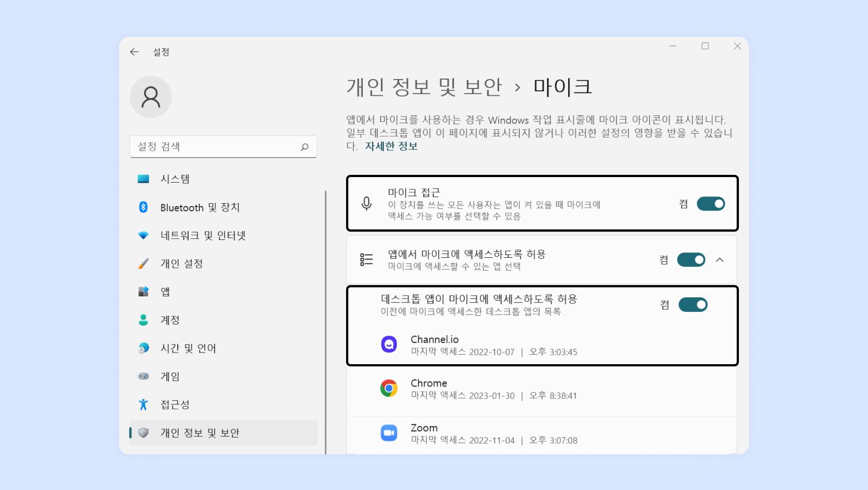The width and height of the screenshot is (868, 490).
Task: Click the back arrow beside 설정
Action: (x=134, y=52)
